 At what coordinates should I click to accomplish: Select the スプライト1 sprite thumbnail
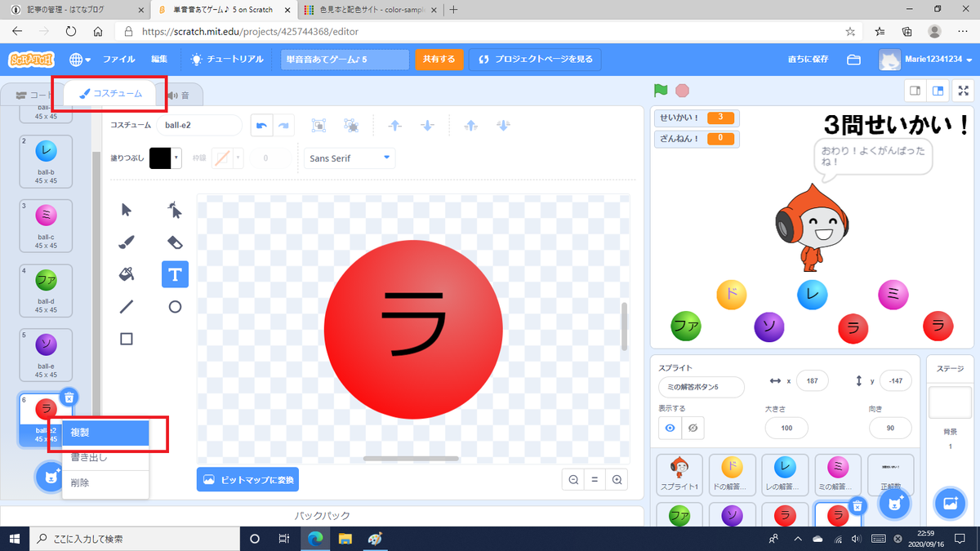679,474
